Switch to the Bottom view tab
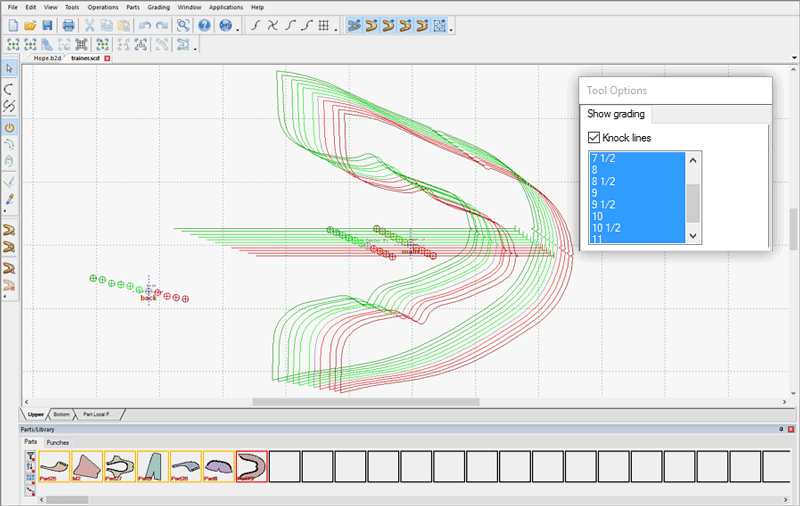The image size is (800, 506). (61, 414)
